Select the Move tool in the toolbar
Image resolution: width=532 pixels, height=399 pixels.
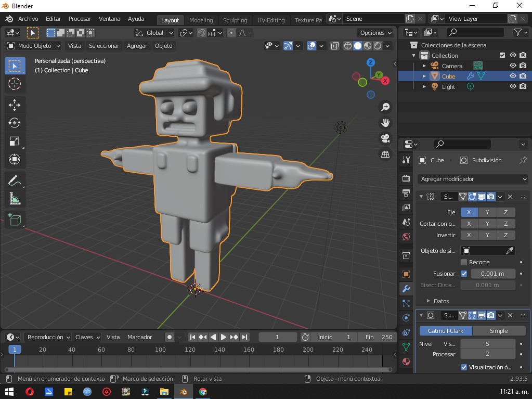point(15,105)
